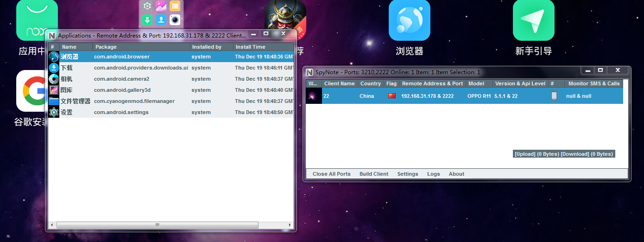Screen dimensions: 644x242
Task: Click the N logo of SpyNote window
Action: [x=309, y=72]
